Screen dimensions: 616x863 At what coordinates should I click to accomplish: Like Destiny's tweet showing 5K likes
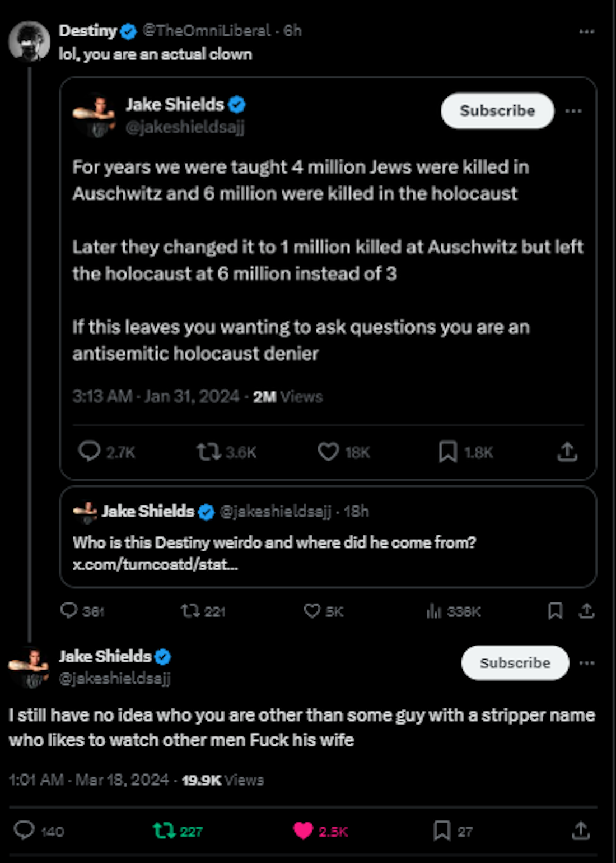pyautogui.click(x=312, y=610)
